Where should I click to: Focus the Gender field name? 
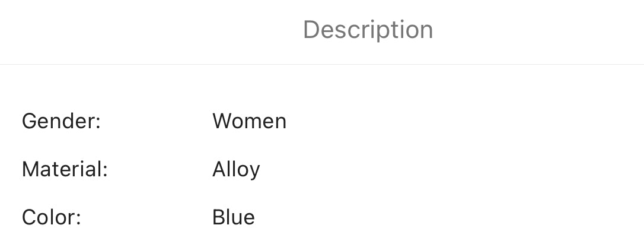61,121
